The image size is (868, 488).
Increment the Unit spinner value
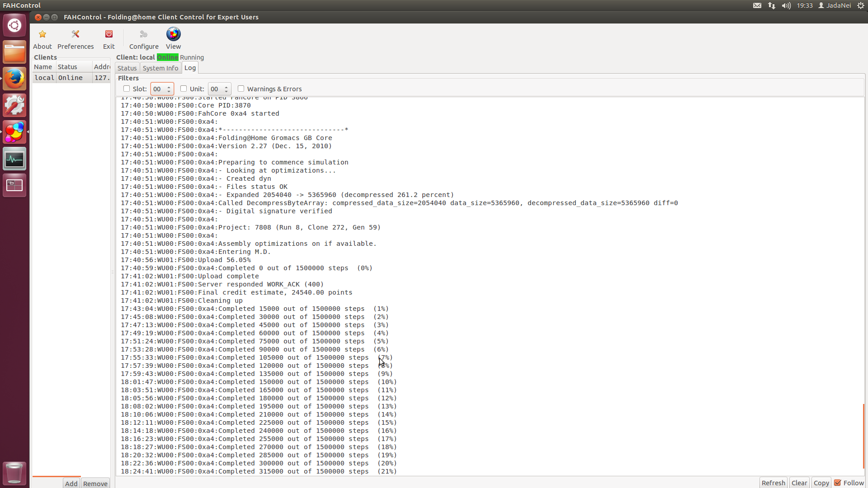click(226, 87)
